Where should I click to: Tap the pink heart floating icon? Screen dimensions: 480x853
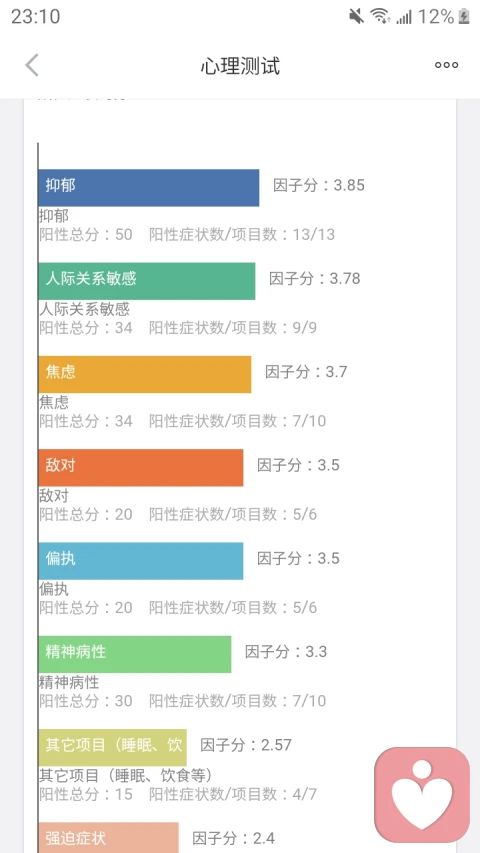(422, 794)
